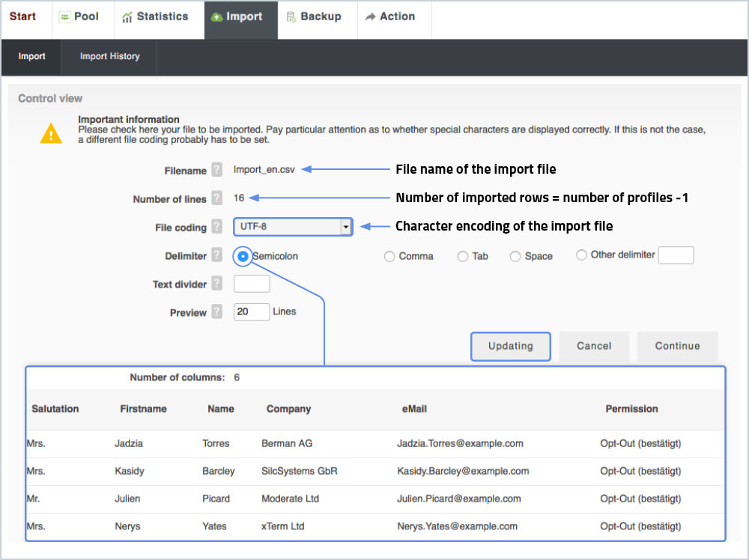Screen dimensions: 749x560
Task: Go to the Backup tab
Action: pyautogui.click(x=313, y=16)
